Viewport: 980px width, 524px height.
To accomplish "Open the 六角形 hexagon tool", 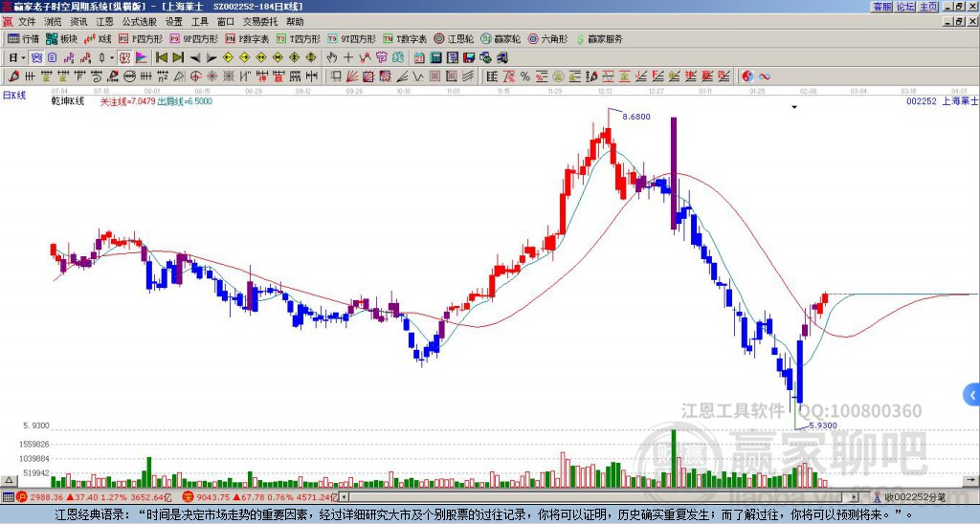I will 547,39.
